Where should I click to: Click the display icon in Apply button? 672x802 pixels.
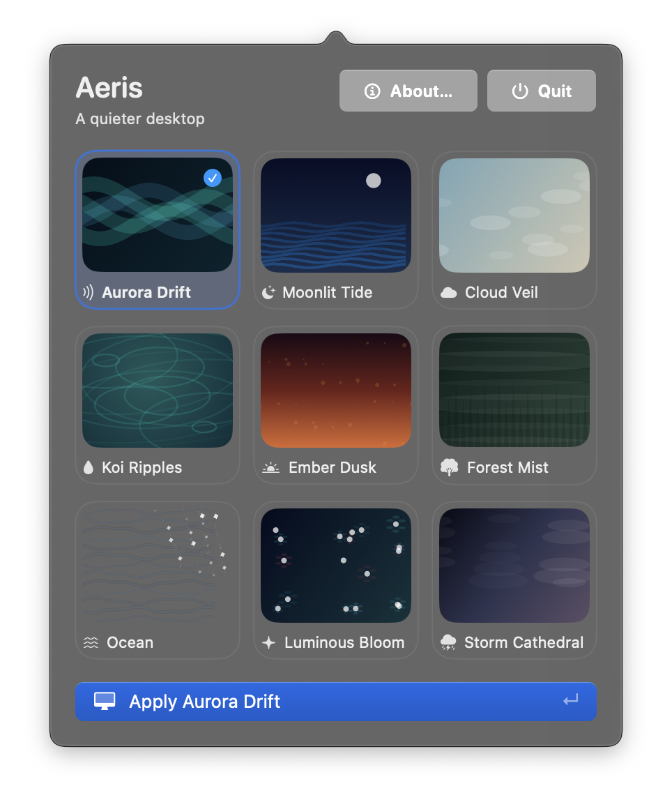coord(105,702)
